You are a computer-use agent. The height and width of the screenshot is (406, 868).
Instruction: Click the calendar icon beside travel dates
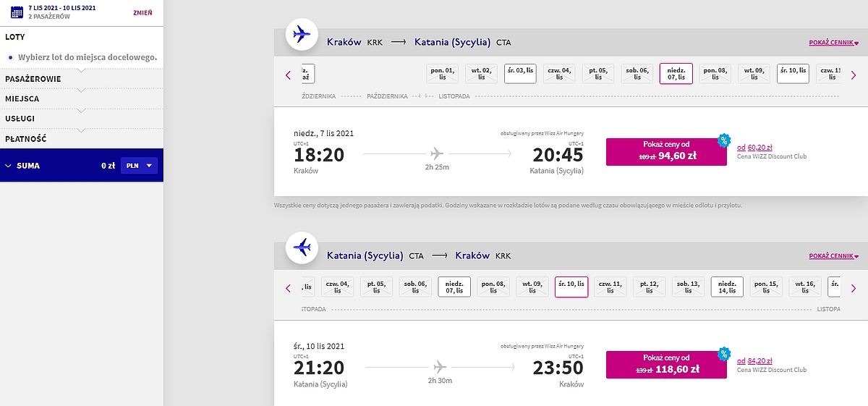click(x=17, y=12)
